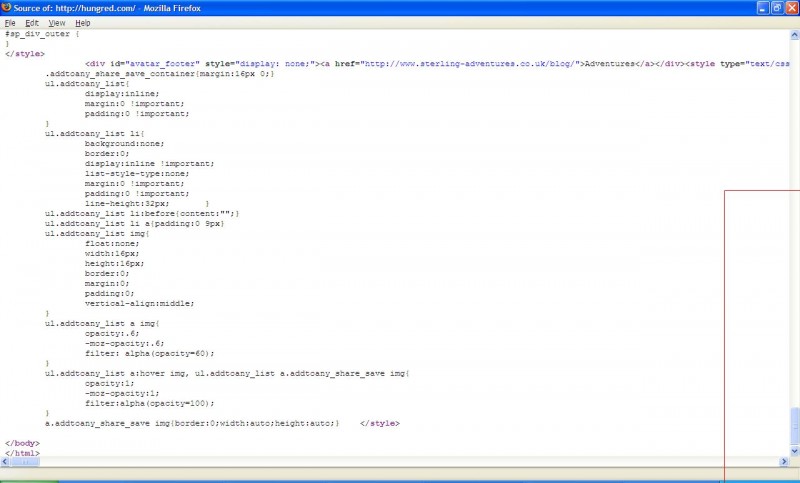Click the horizontal scrollbar left arrow

(x=5, y=462)
